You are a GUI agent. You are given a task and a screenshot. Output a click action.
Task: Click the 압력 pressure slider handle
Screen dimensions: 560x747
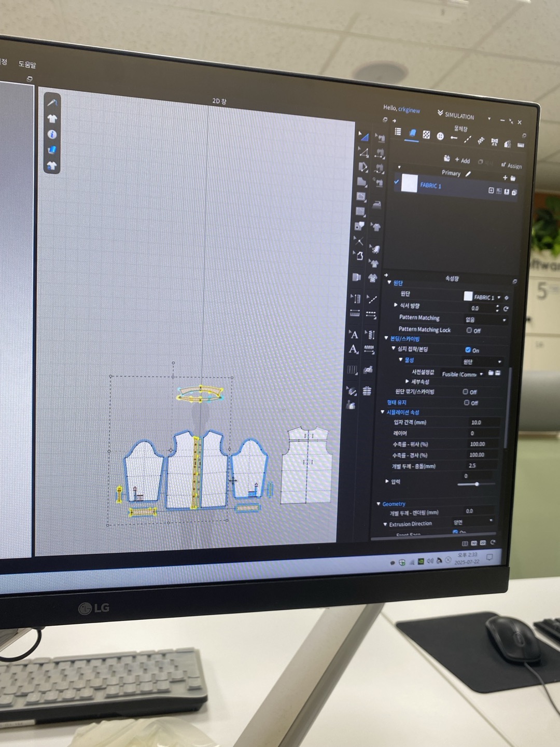click(x=477, y=484)
